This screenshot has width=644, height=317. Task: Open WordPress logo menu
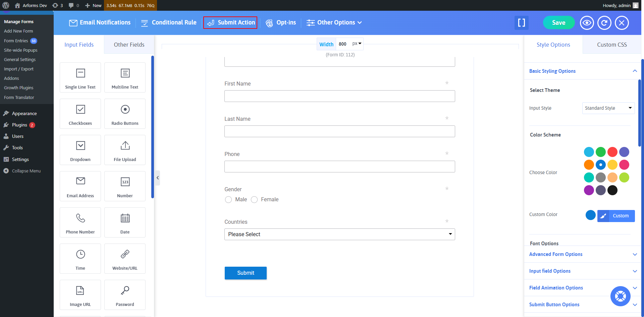pos(6,5)
